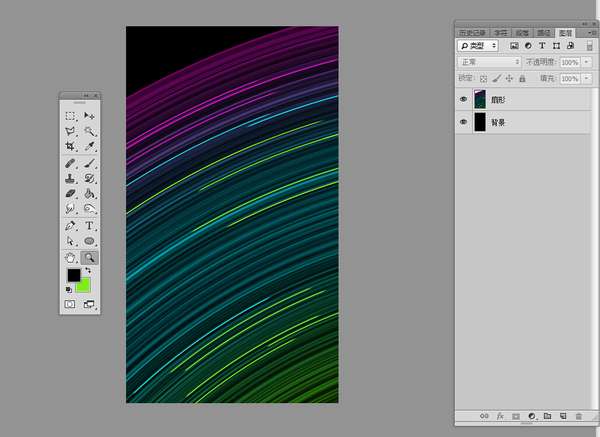Toggle layer filtering switch on/off
Screen dimensions: 600x437
click(590, 46)
